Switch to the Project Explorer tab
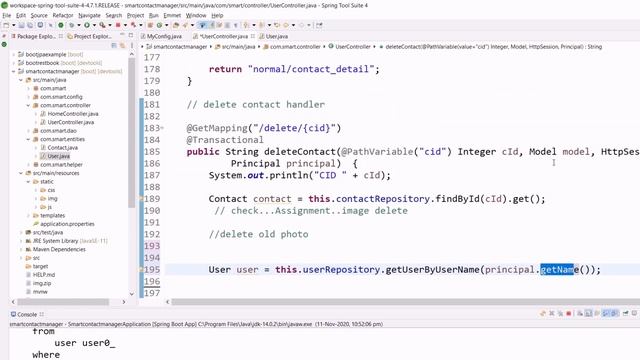 point(89,36)
